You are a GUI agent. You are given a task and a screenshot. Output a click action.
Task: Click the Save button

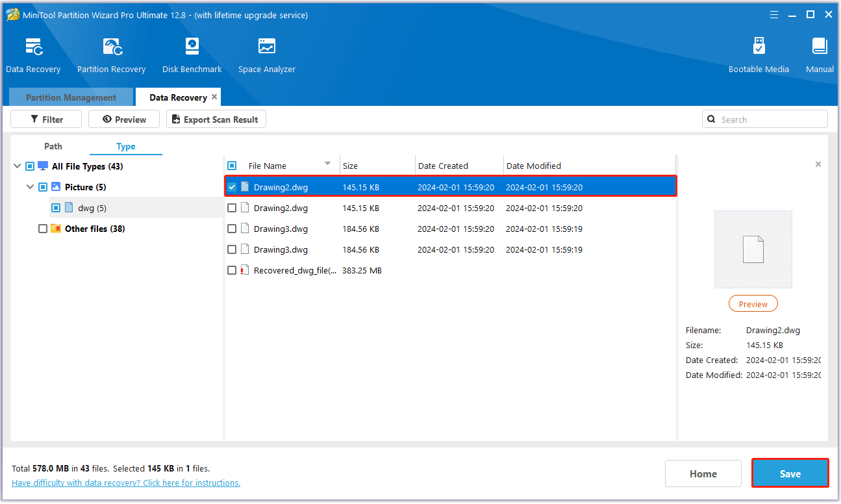(x=790, y=473)
